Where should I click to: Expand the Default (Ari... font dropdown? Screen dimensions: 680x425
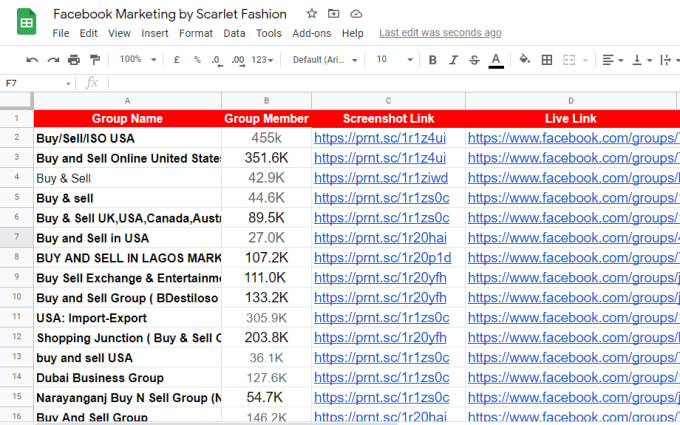pyautogui.click(x=325, y=60)
